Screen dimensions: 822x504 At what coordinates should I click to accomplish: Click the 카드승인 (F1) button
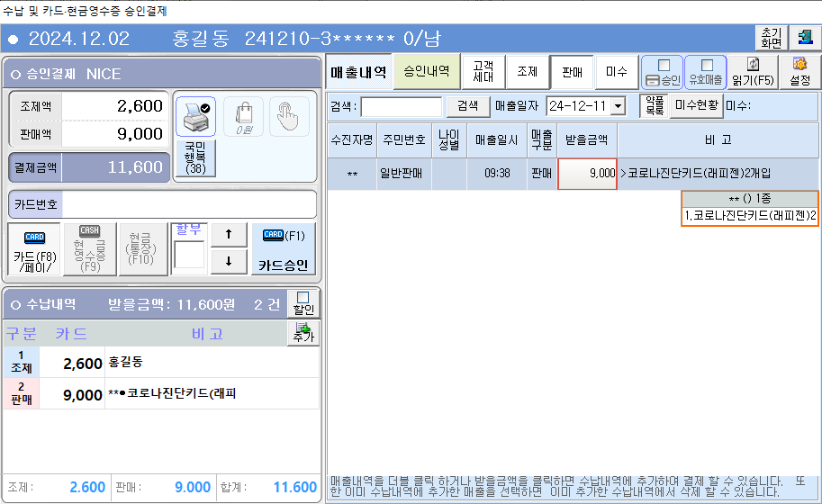pyautogui.click(x=284, y=249)
